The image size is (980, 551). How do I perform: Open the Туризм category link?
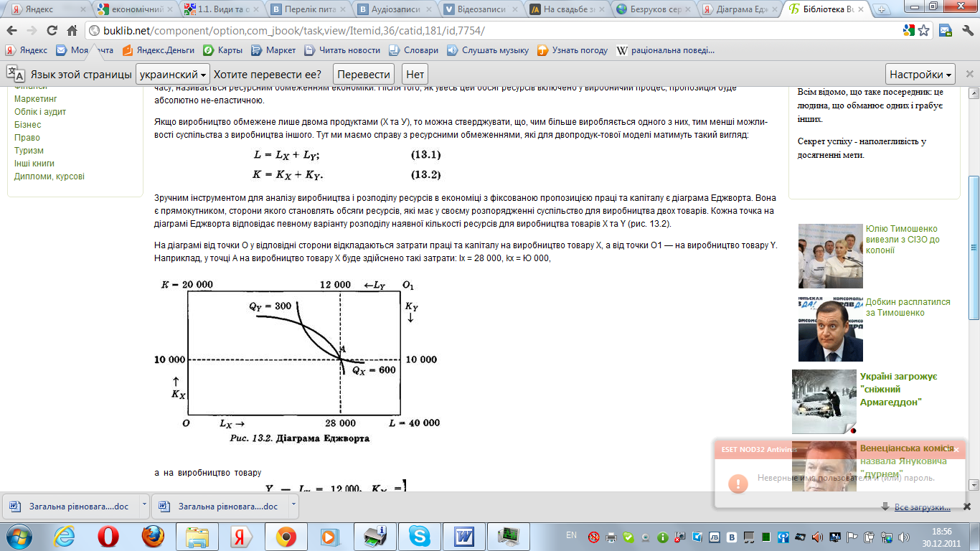(x=29, y=151)
